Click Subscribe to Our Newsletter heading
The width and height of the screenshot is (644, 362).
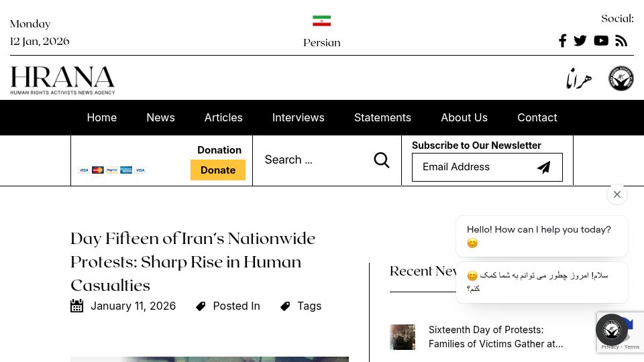pos(476,145)
